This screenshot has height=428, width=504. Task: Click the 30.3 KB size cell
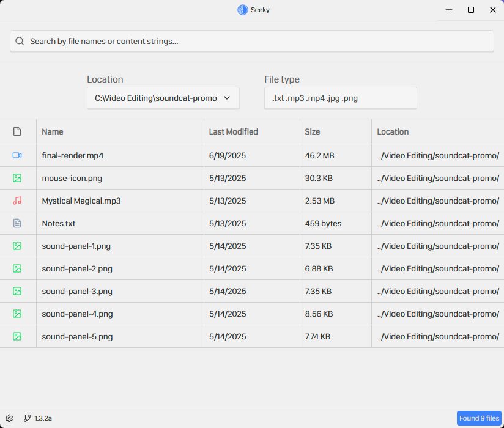[x=319, y=178]
